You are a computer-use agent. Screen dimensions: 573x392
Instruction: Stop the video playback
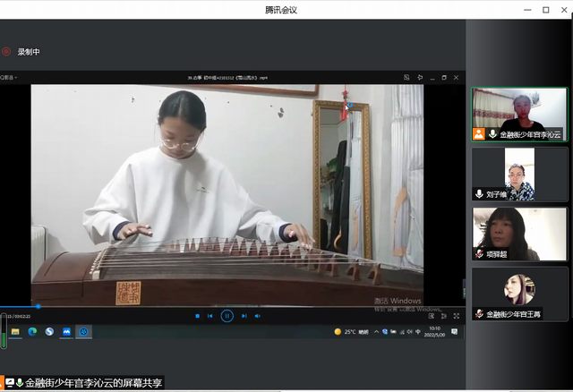[x=197, y=316]
